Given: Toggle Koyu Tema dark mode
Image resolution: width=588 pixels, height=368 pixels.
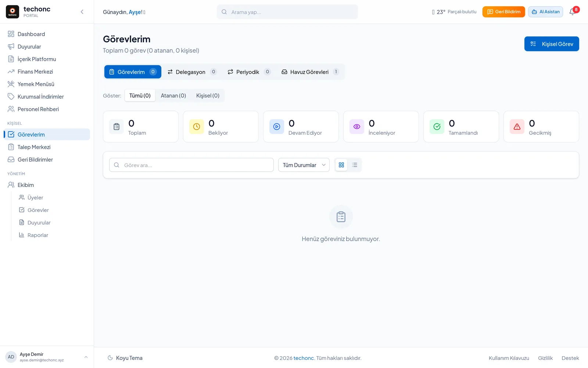Looking at the screenshot, I should 125,358.
